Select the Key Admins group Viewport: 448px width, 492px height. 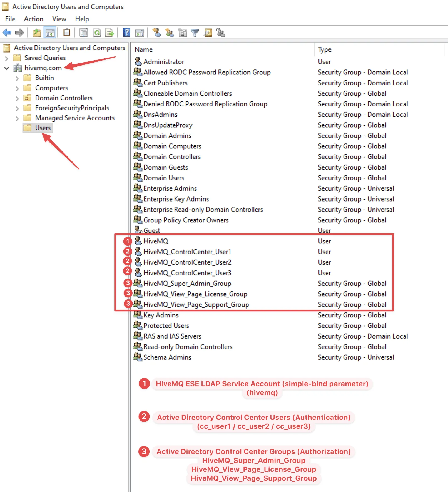[x=161, y=315]
